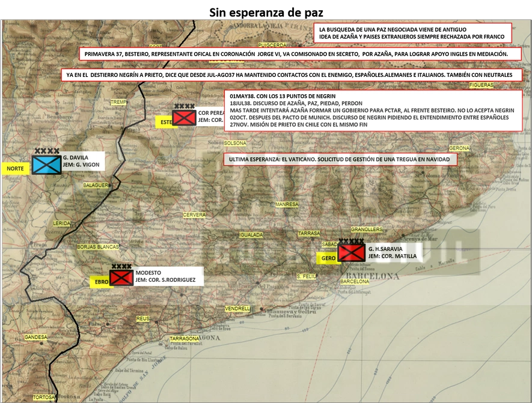Click the yellow MANRESA city label
This screenshot has height=403, width=532.
pos(287,204)
